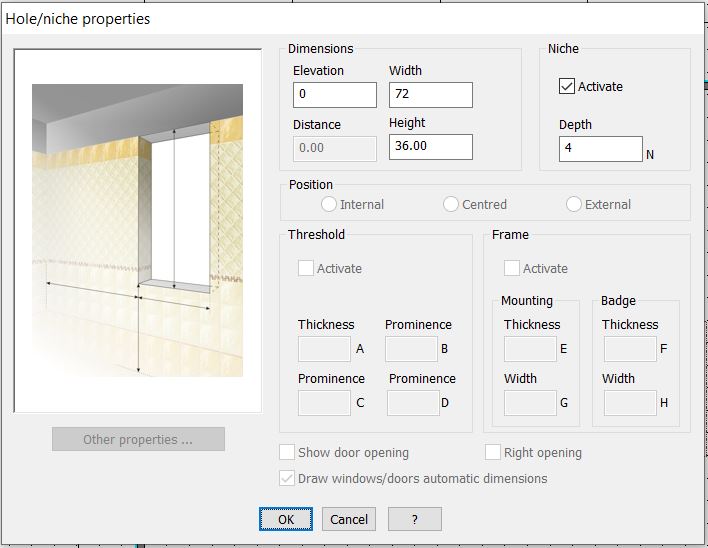Screen dimensions: 708x548
Task: Click the Distance field showing 0.00
Action: pyautogui.click(x=335, y=149)
